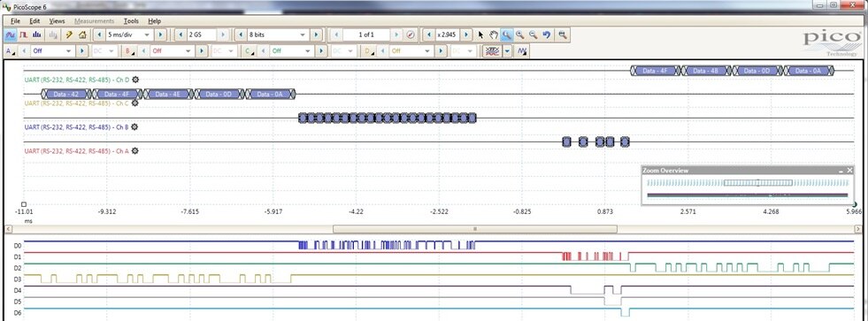868x321 pixels.
Task: Click the Home display icon
Action: pos(82,34)
